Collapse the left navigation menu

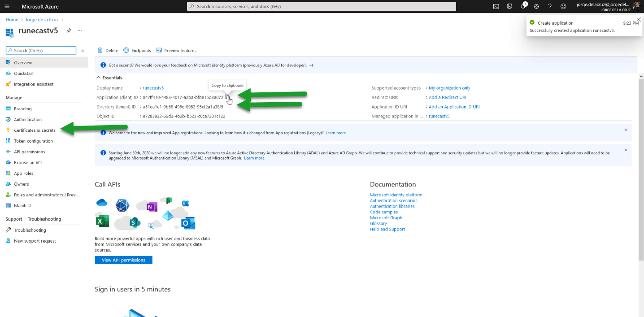tap(83, 51)
